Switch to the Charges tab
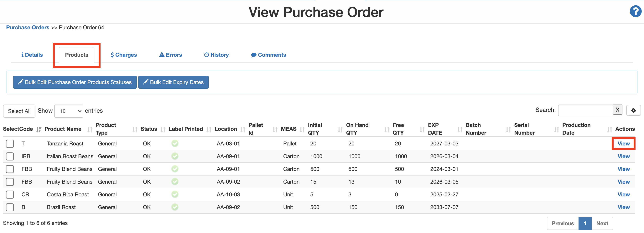The height and width of the screenshot is (233, 644). (x=123, y=55)
